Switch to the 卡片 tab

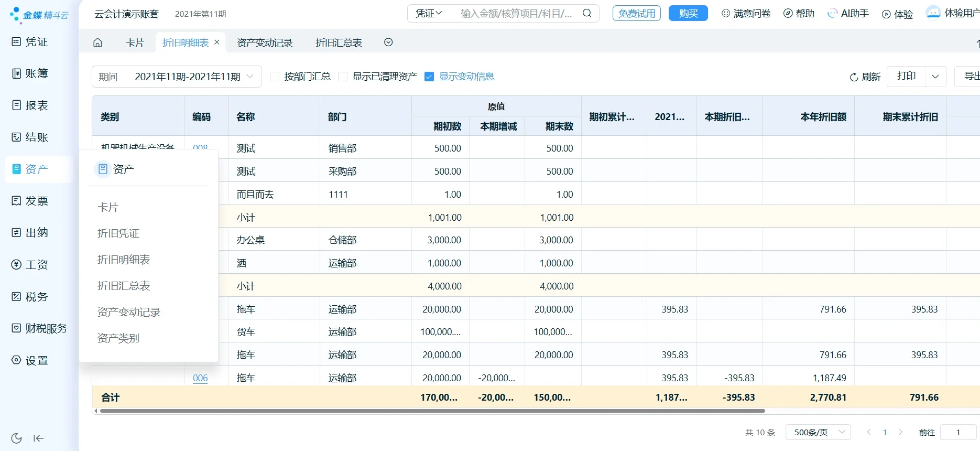point(135,42)
